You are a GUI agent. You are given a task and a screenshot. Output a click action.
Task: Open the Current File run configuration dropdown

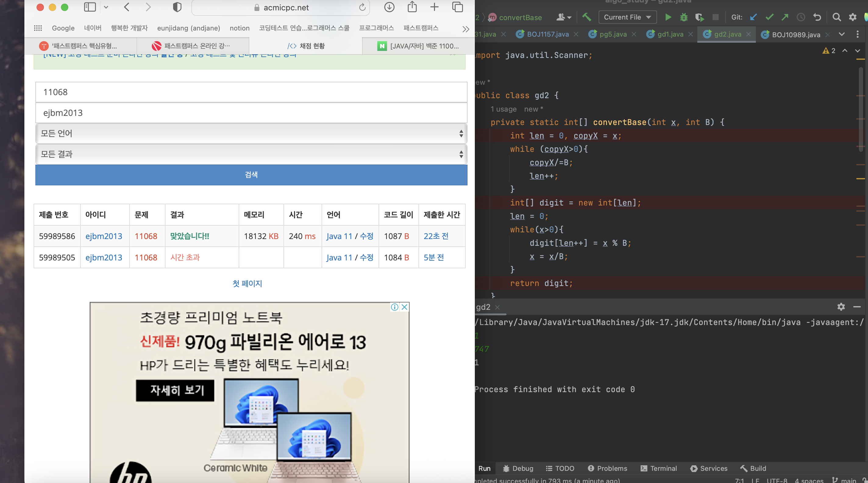pos(627,17)
